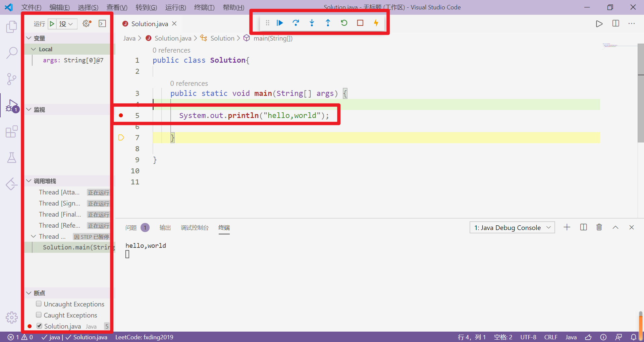Change CRLF line ending in status bar
644x342 pixels.
pyautogui.click(x=551, y=337)
